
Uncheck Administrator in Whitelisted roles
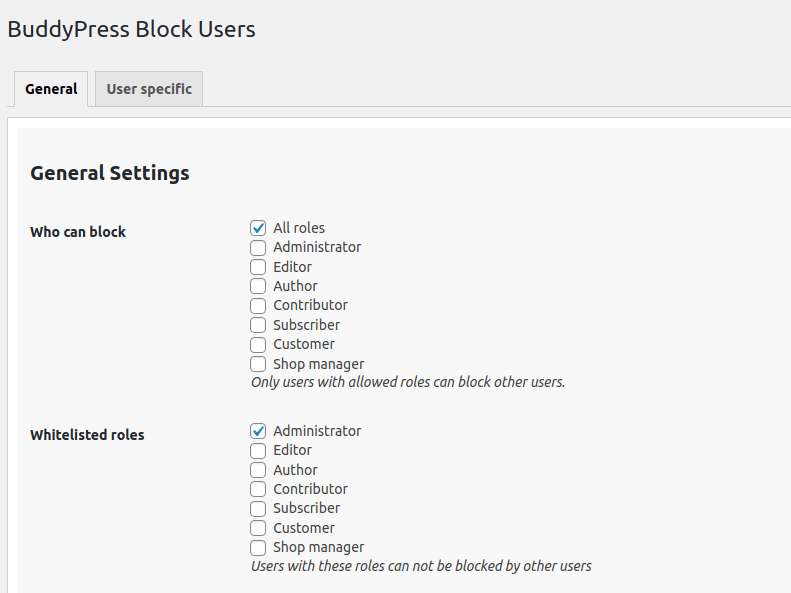click(x=258, y=431)
